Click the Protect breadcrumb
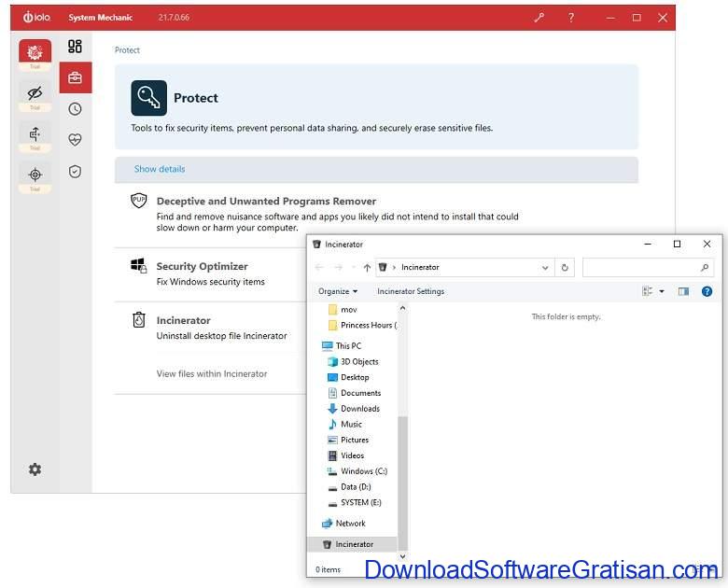 coord(127,50)
